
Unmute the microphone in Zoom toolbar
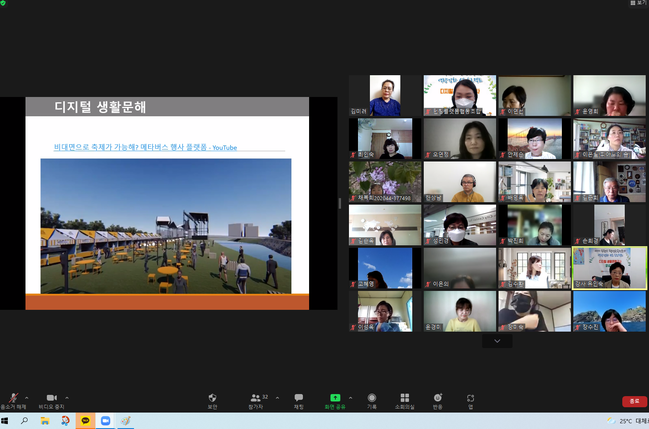click(x=12, y=398)
